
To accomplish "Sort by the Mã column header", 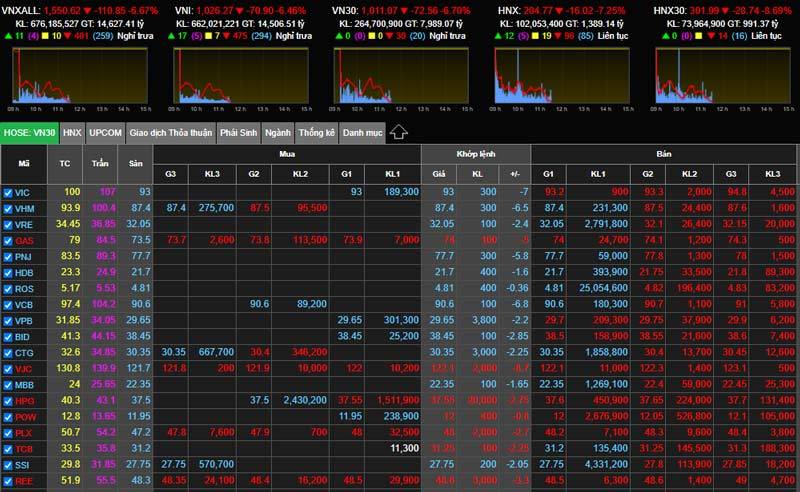I will point(23,163).
